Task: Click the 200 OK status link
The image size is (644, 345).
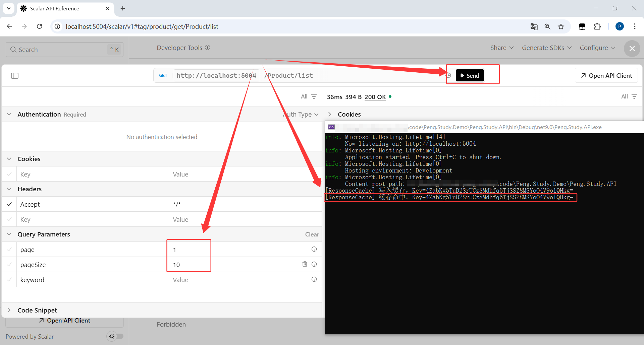Action: pos(375,97)
